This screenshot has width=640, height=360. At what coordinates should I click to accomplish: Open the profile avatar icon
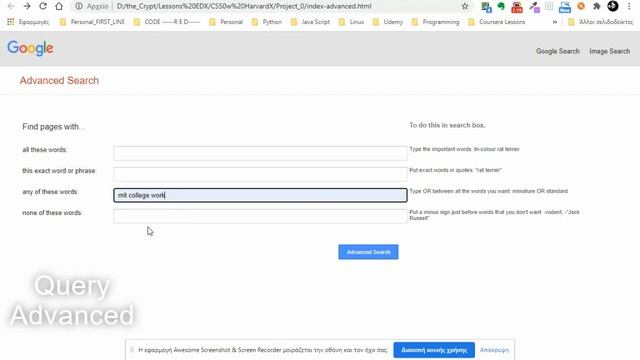(x=612, y=6)
